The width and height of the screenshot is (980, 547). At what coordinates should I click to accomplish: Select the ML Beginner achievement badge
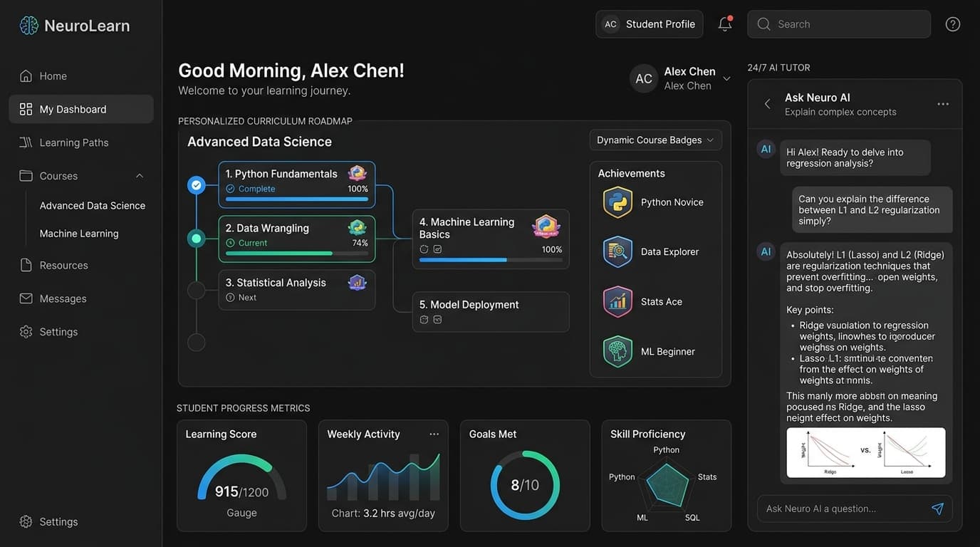point(617,352)
